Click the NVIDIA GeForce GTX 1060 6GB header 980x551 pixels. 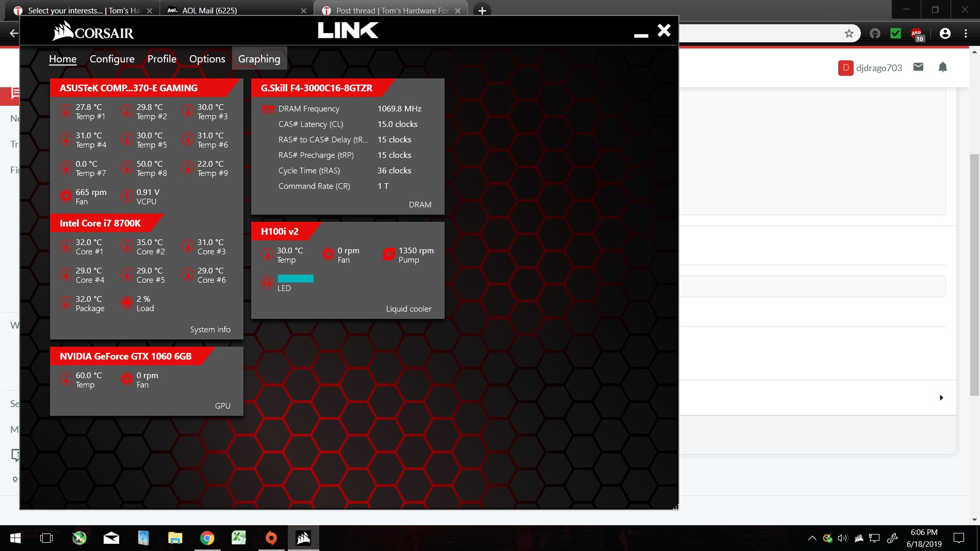coord(126,356)
